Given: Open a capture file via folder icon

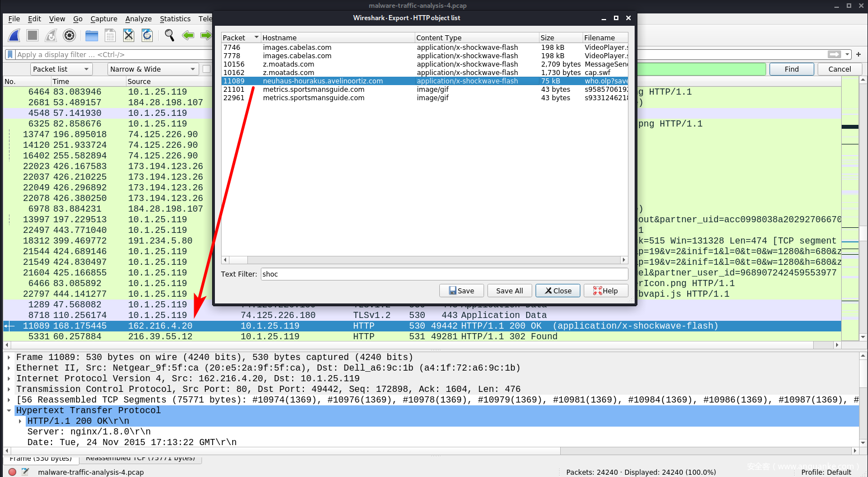Looking at the screenshot, I should [92, 35].
